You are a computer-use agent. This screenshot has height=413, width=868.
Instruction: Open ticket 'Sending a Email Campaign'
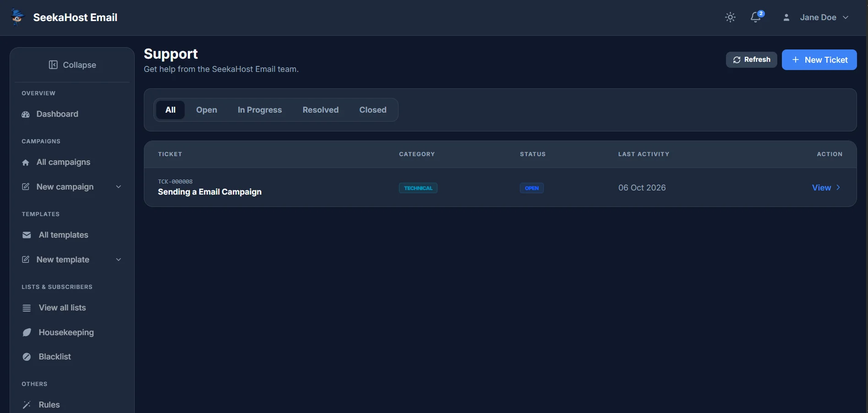click(x=209, y=192)
